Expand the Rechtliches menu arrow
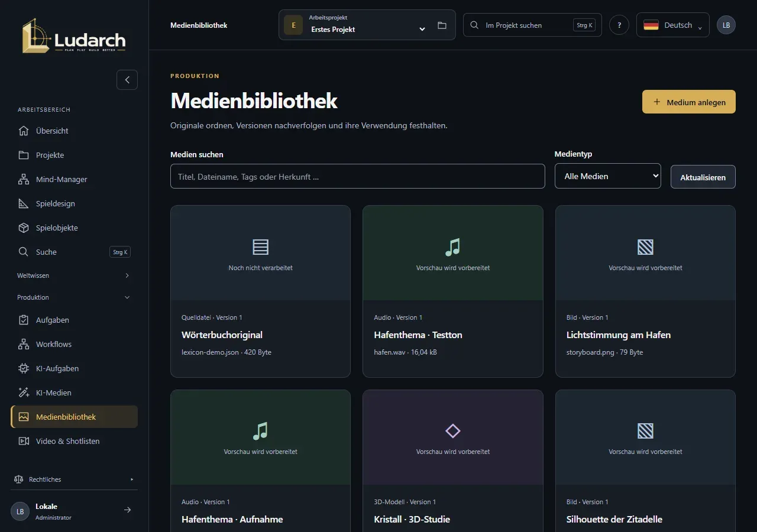 pyautogui.click(x=132, y=479)
